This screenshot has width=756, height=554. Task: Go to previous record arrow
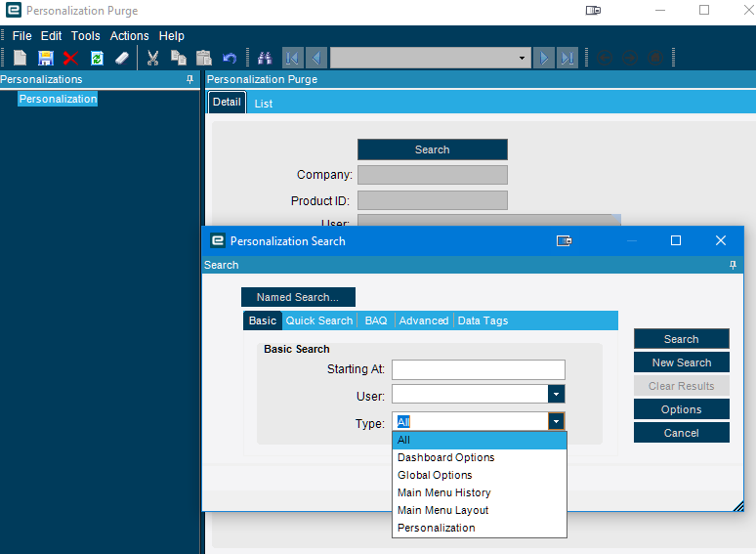316,58
